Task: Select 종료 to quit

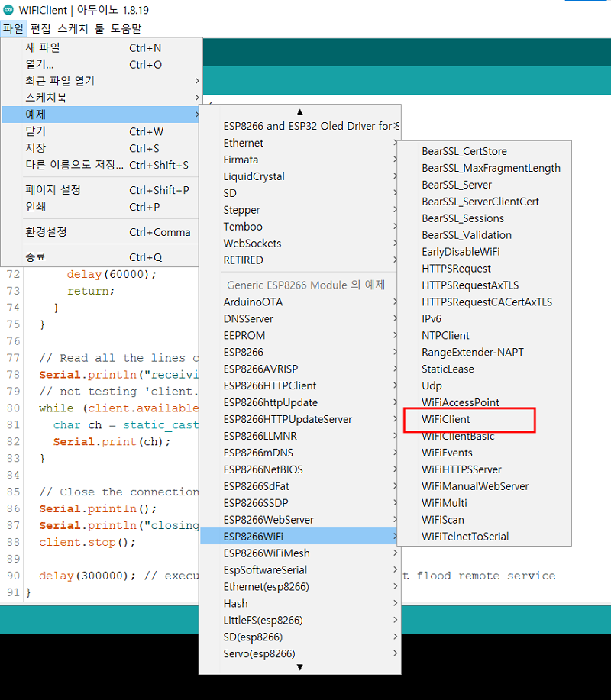Action: click(x=101, y=257)
